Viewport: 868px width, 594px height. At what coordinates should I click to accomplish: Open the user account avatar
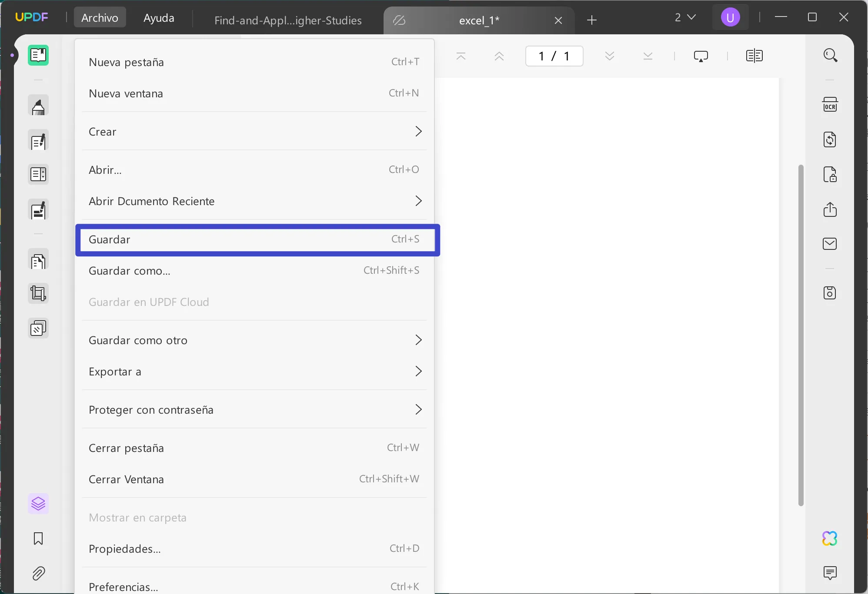[731, 17]
